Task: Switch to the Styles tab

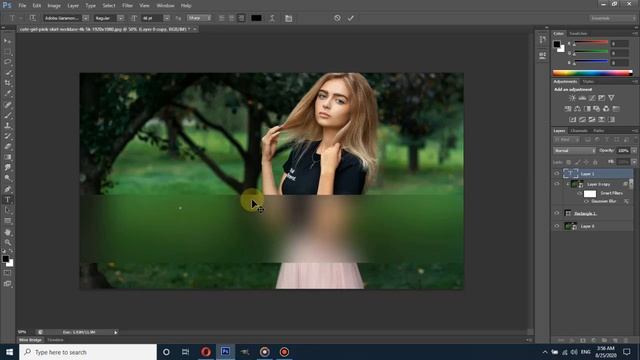Action: click(588, 82)
